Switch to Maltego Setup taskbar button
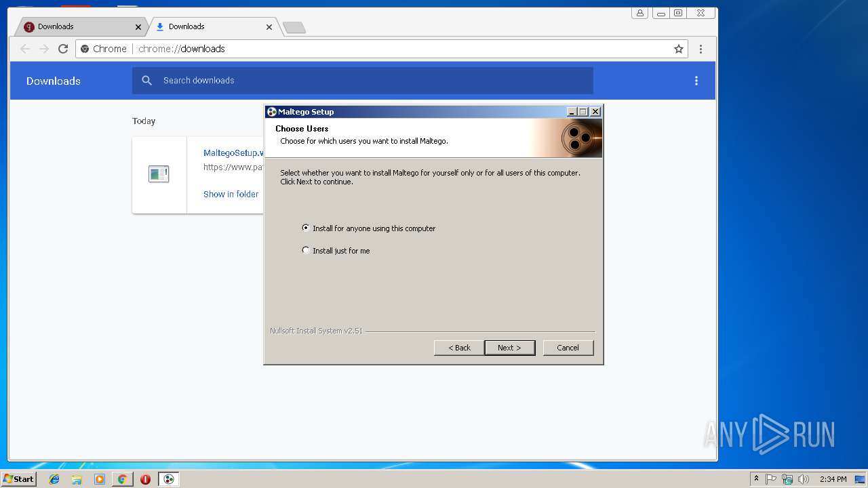The width and height of the screenshot is (868, 488). coord(169,479)
